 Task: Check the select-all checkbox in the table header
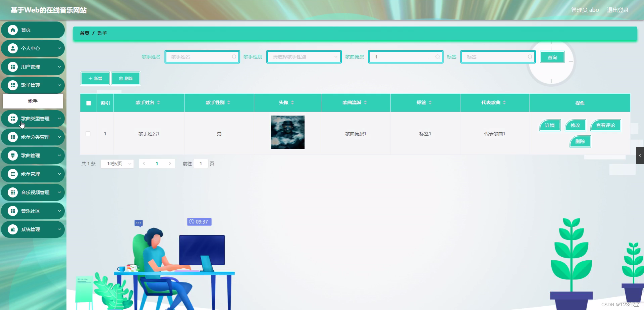click(x=88, y=103)
